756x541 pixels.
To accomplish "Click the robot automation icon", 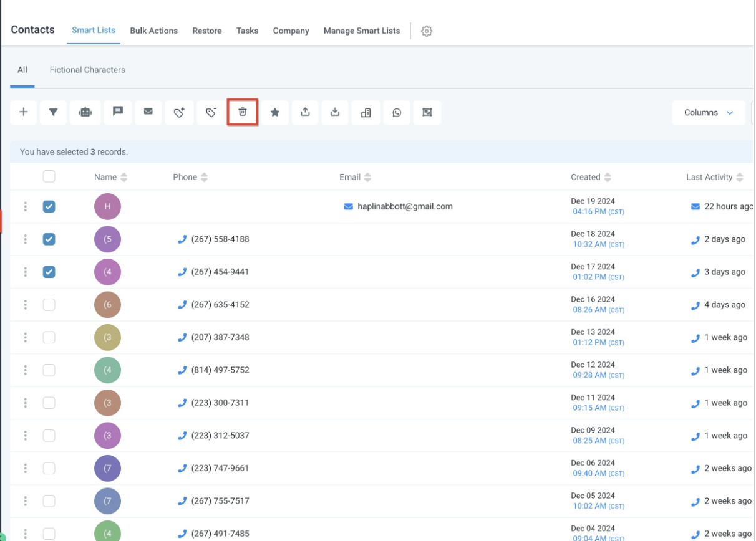I will (85, 112).
